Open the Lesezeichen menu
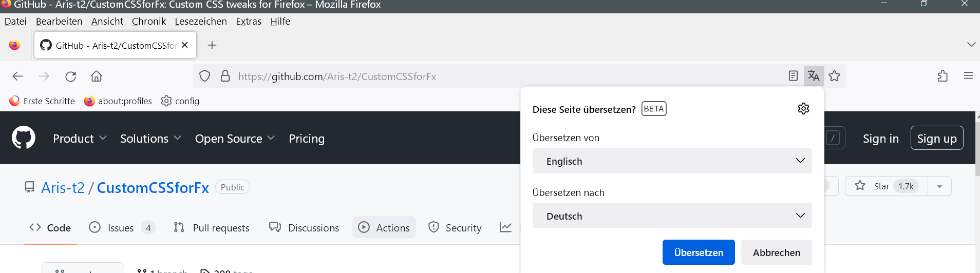980x273 pixels. click(x=200, y=22)
